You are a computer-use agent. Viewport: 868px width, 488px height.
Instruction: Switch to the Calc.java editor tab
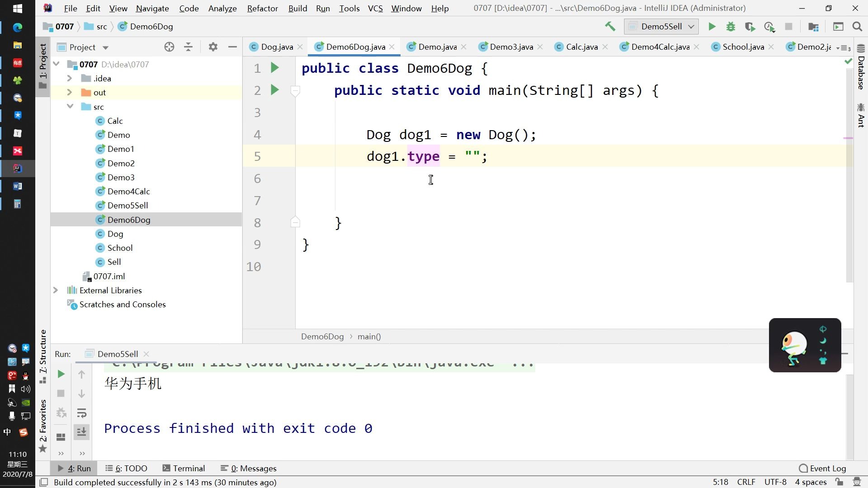pos(581,47)
